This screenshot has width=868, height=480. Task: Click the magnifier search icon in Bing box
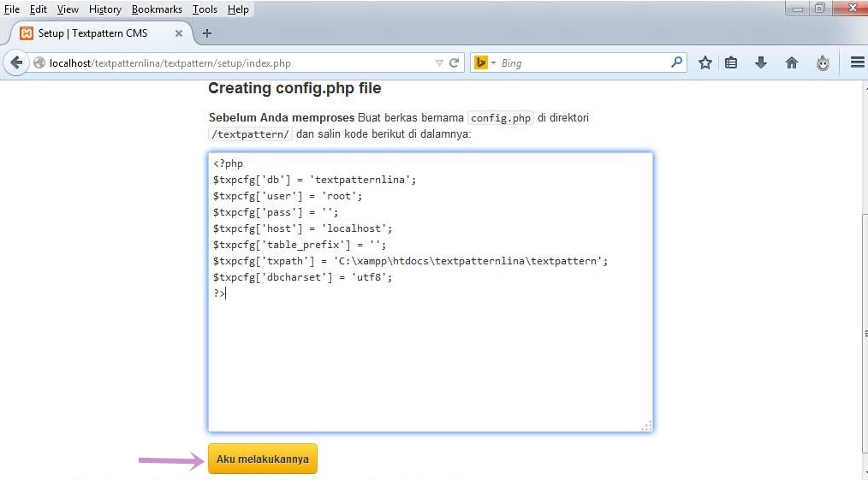click(x=676, y=62)
